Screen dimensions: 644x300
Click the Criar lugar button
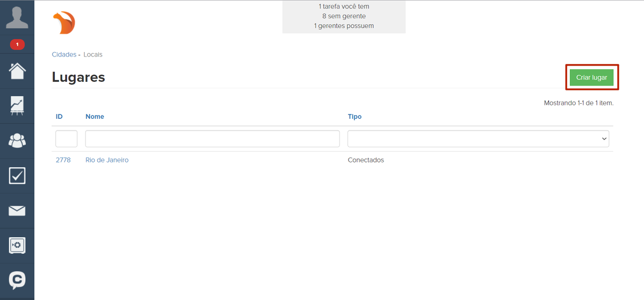[x=591, y=77]
